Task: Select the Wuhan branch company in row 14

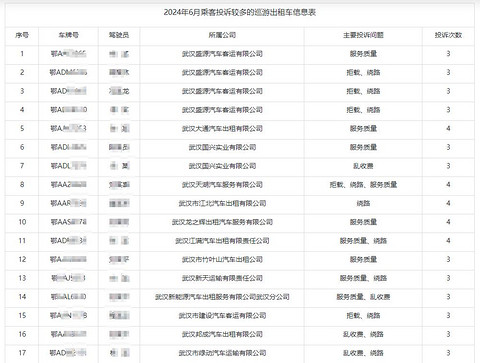Action: pos(222,296)
